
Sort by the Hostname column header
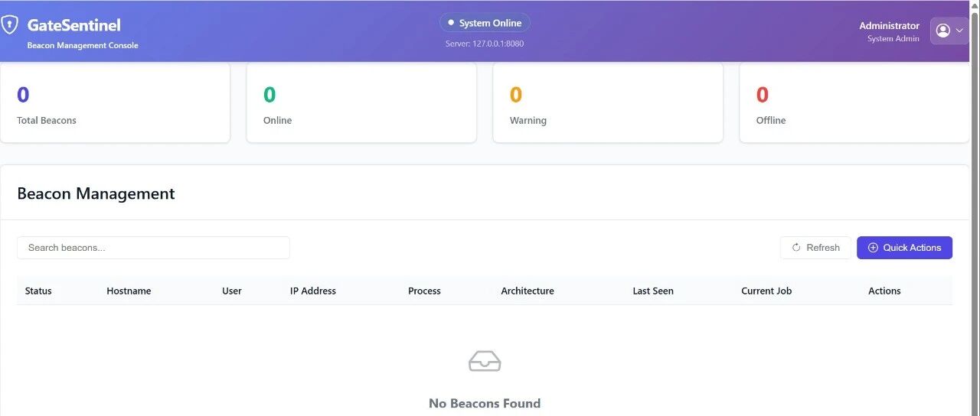point(129,291)
